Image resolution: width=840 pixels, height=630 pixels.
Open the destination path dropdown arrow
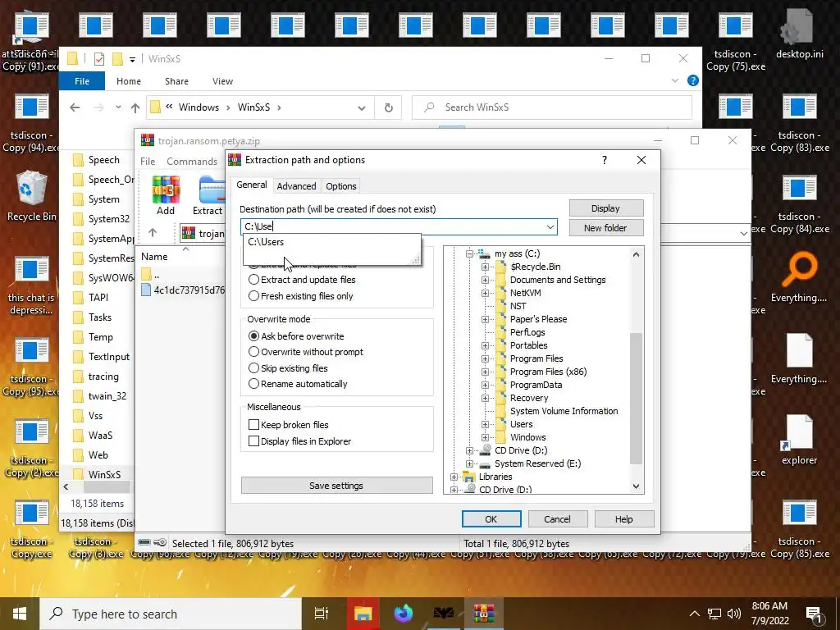pos(550,226)
